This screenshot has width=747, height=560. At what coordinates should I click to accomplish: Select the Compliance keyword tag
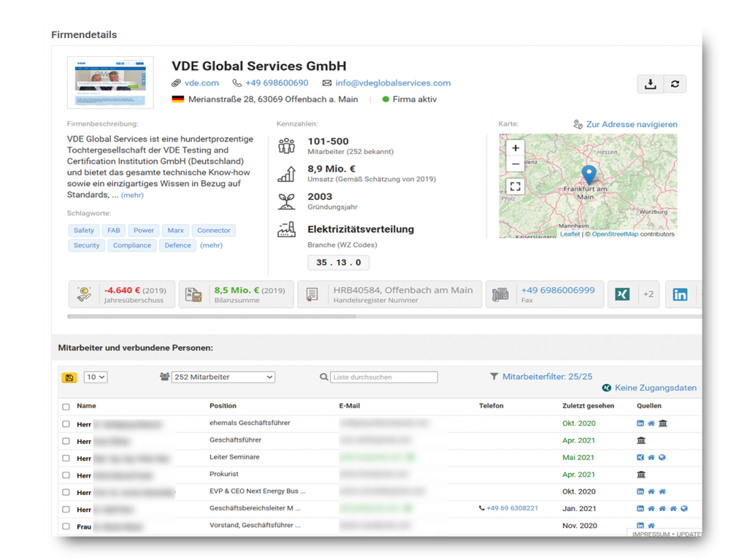pos(132,246)
